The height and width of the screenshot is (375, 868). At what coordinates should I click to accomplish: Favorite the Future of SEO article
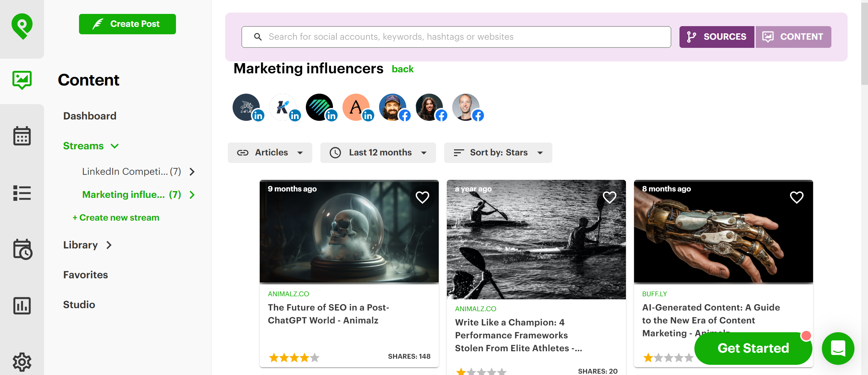point(422,197)
